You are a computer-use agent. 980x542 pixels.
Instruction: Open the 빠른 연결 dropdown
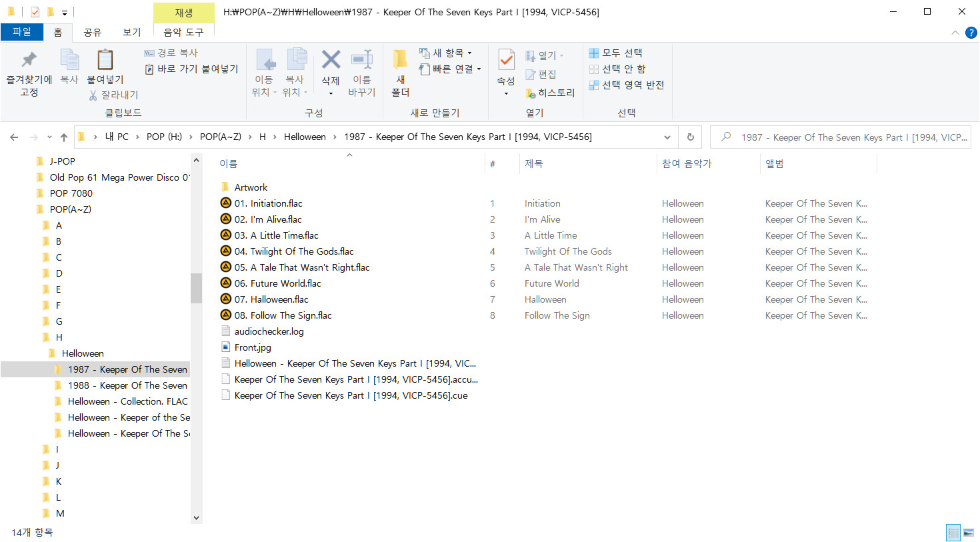click(450, 69)
